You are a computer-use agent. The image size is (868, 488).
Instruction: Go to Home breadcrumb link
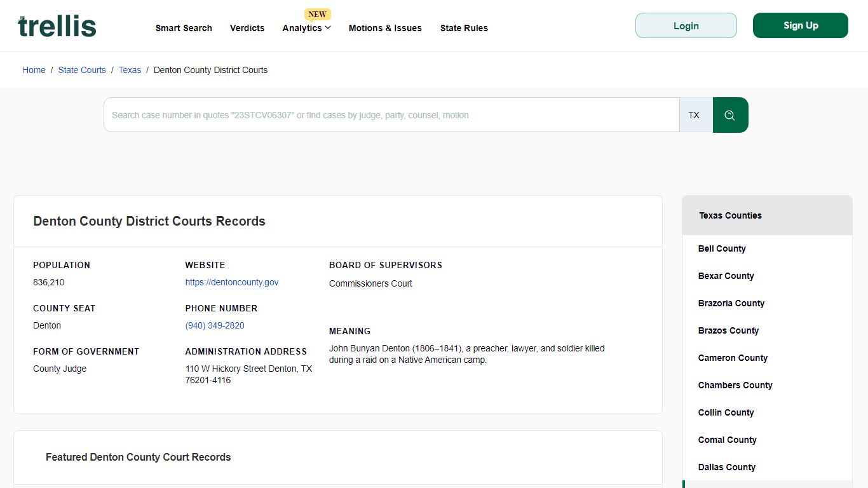click(x=34, y=70)
